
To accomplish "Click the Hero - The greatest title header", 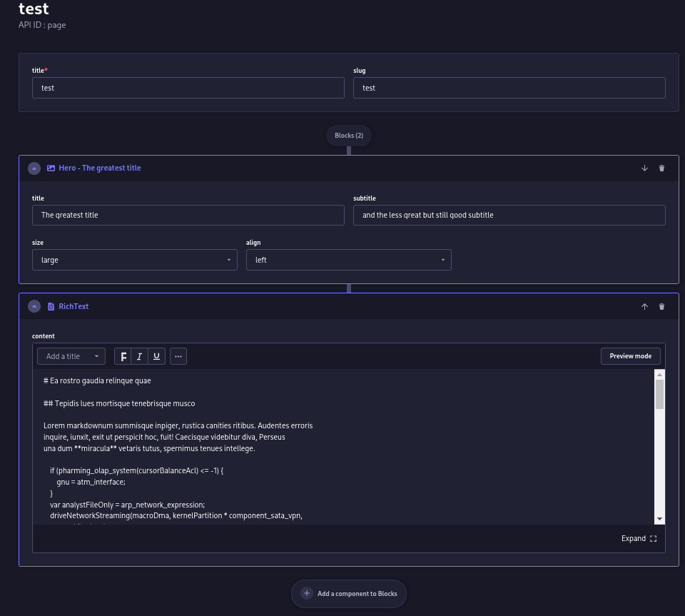I will (x=100, y=168).
